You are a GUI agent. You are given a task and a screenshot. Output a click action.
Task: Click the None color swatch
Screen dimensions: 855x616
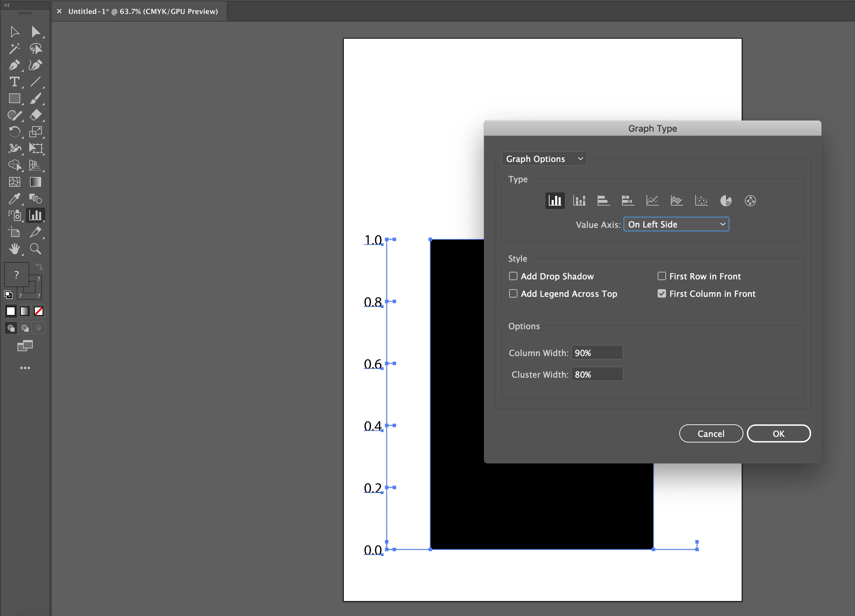[x=39, y=311]
